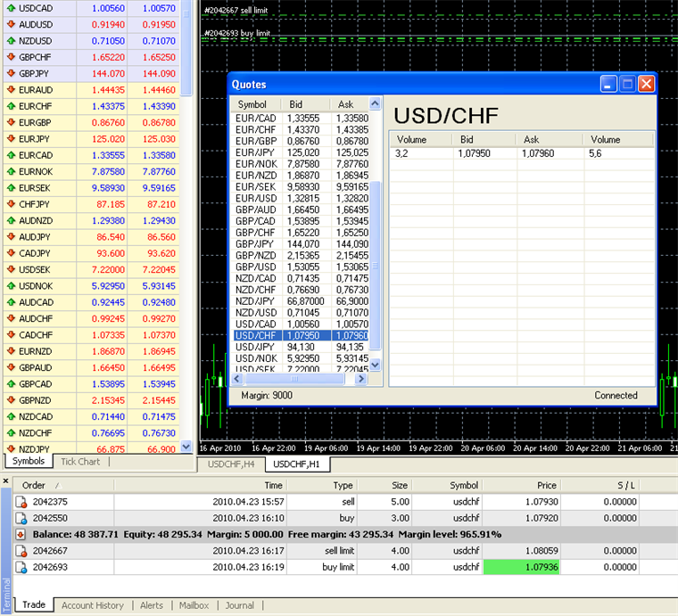Click right arrow of Quotes horizontal scrollbar
This screenshot has width=678, height=616.
[x=360, y=379]
